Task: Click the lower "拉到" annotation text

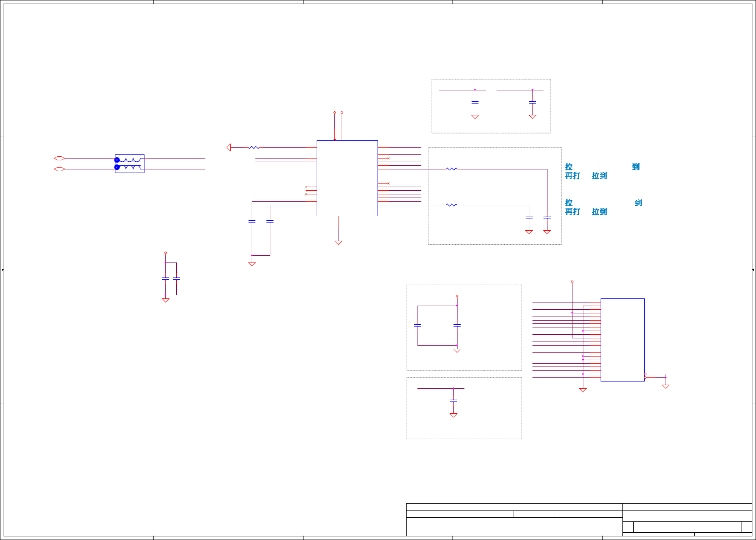Action: tap(600, 212)
